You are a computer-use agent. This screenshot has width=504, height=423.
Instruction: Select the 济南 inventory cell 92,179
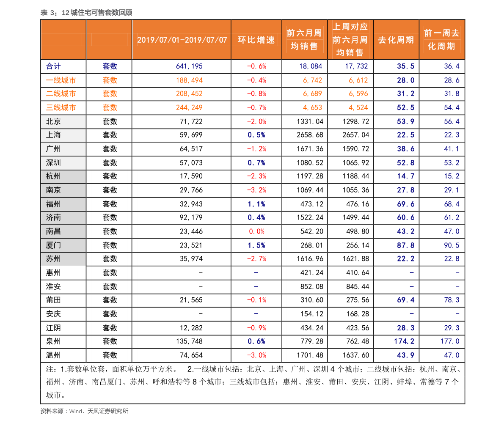click(x=191, y=218)
